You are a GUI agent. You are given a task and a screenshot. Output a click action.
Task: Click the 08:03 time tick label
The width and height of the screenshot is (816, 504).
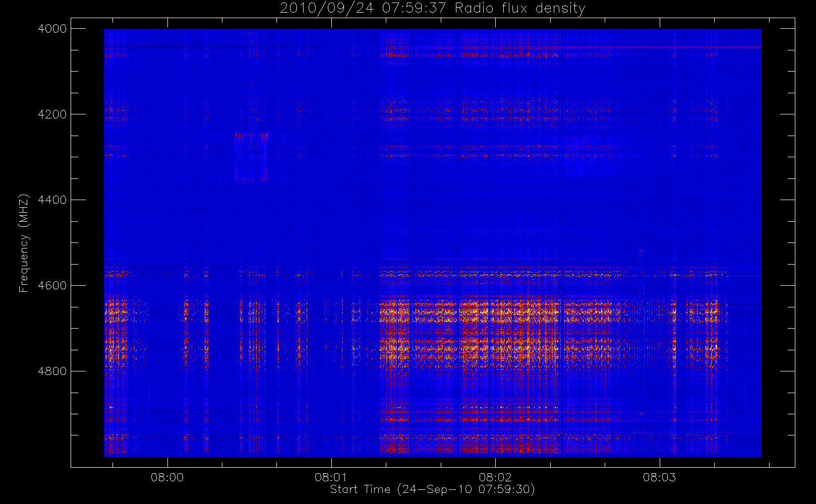point(659,477)
